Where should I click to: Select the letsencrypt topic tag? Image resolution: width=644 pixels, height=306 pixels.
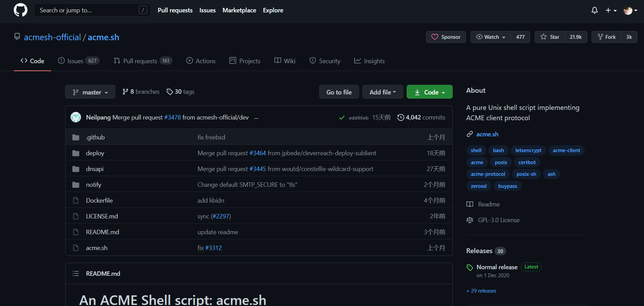[528, 150]
